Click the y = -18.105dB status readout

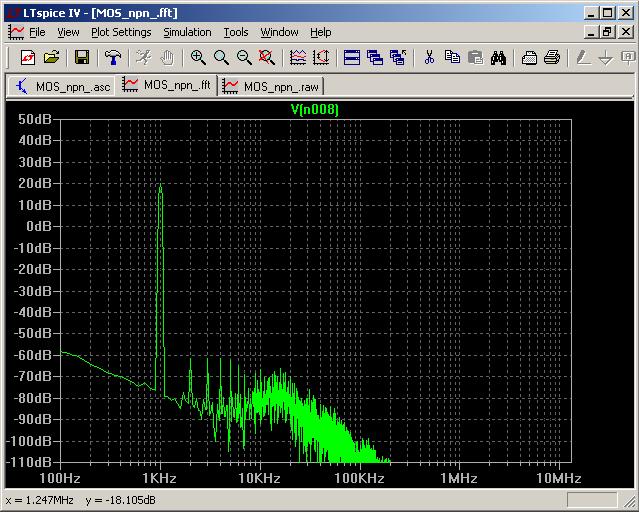pyautogui.click(x=121, y=500)
